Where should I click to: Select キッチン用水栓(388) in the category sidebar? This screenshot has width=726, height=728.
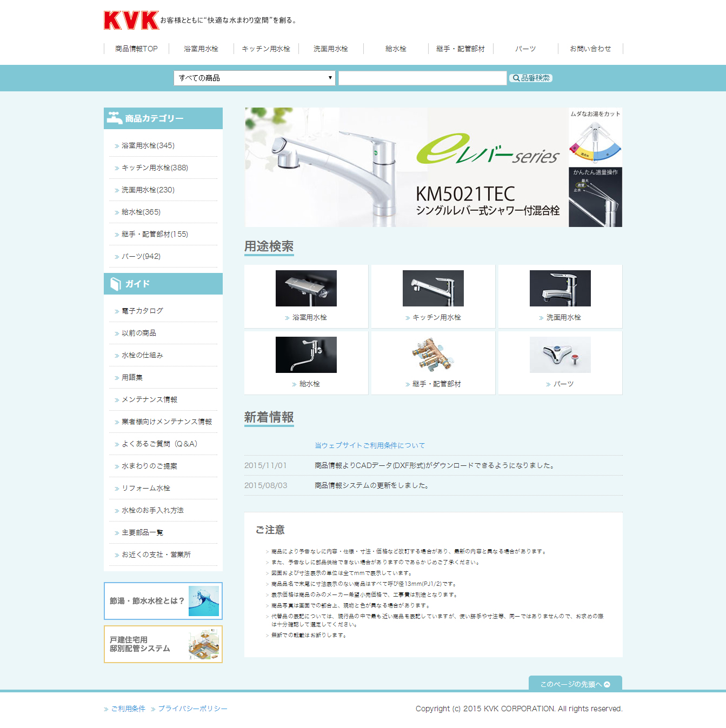[155, 168]
